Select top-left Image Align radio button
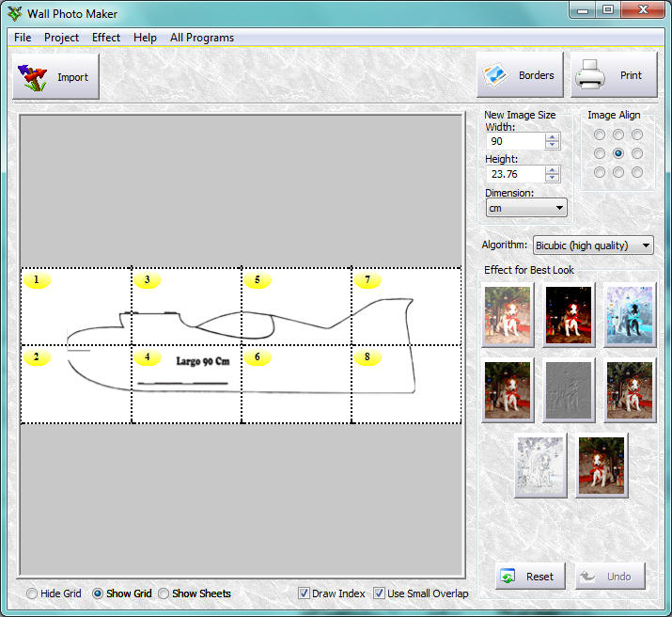Image resolution: width=672 pixels, height=617 pixels. [x=600, y=134]
